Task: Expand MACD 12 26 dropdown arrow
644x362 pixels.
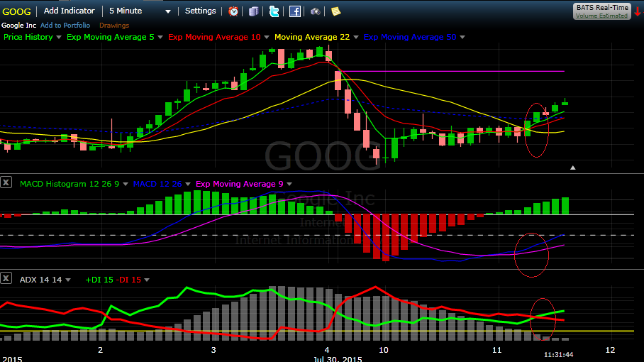Action: coord(188,184)
